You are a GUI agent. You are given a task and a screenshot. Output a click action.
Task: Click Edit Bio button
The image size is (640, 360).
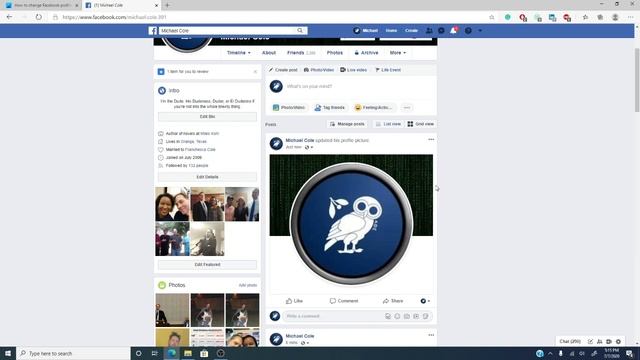(x=207, y=117)
